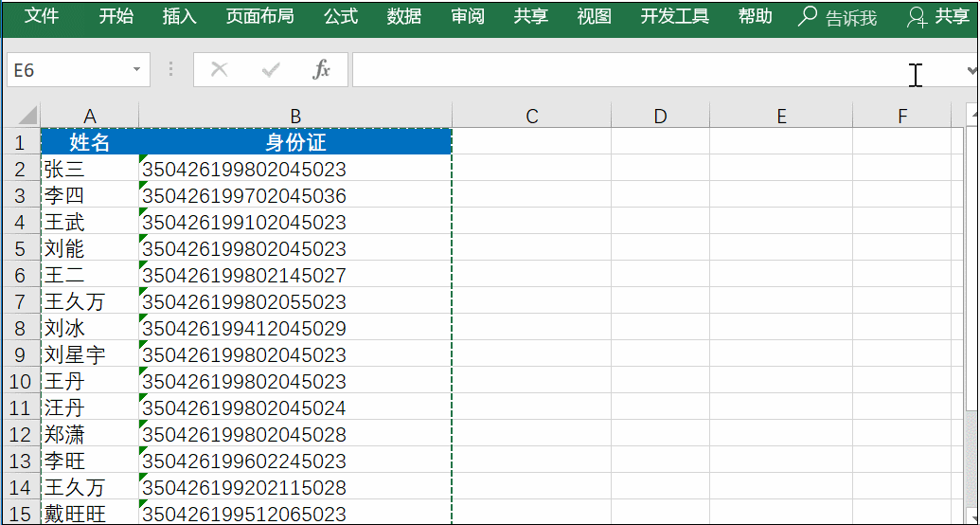The image size is (980, 525).
Task: Click the green error triangle in cell B2
Action: (143, 159)
